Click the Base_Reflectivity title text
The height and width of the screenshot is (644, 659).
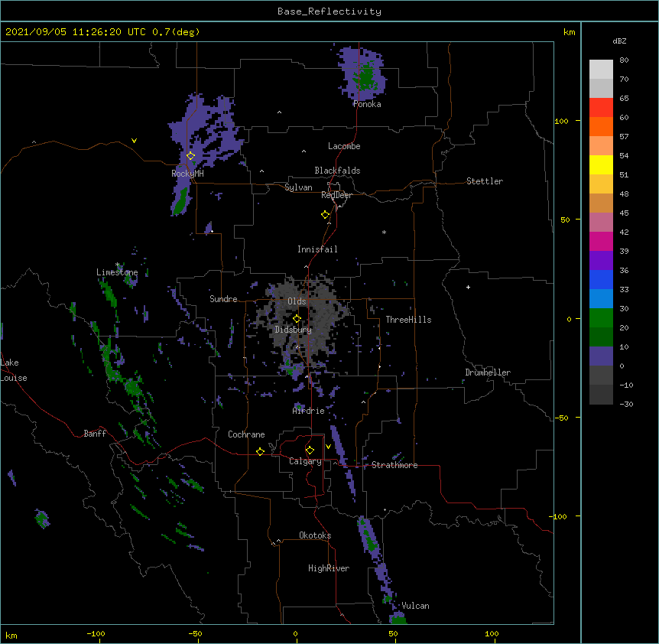329,11
